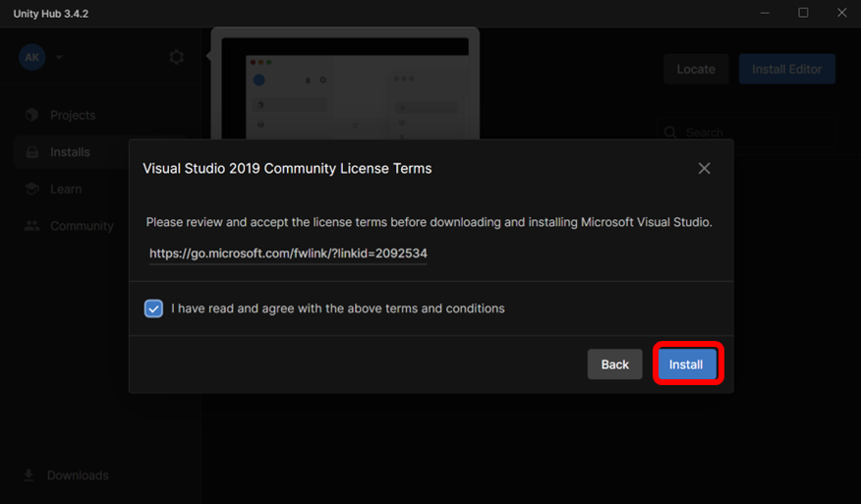This screenshot has width=861, height=504.
Task: Click the Install button in the dialog
Action: (685, 364)
